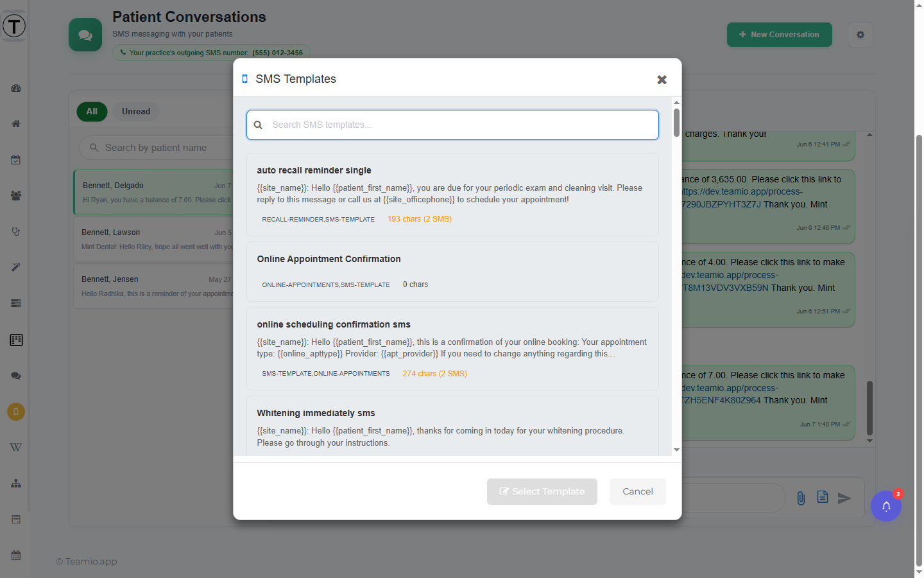The width and height of the screenshot is (924, 578).
Task: Switch to the All conversations tab
Action: pyautogui.click(x=92, y=112)
